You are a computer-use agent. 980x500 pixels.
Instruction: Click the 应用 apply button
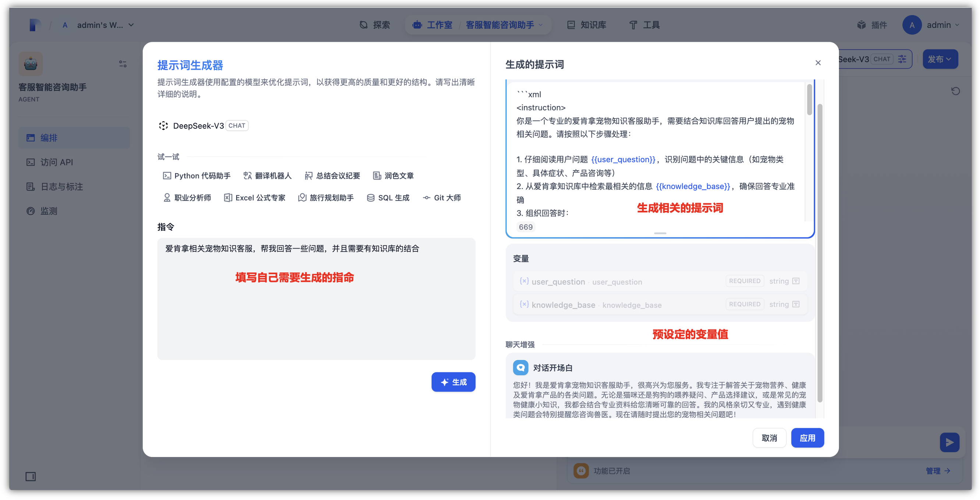[x=807, y=438]
